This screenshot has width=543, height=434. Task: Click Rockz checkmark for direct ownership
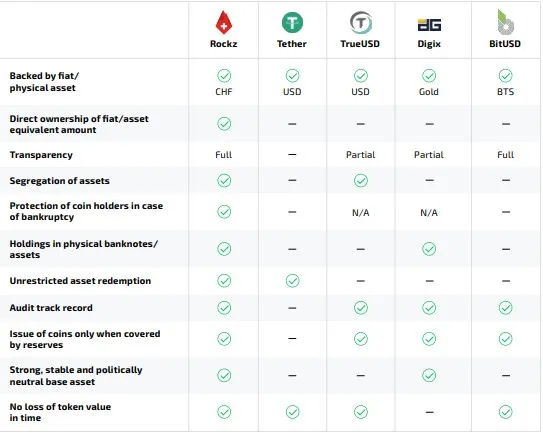[224, 124]
